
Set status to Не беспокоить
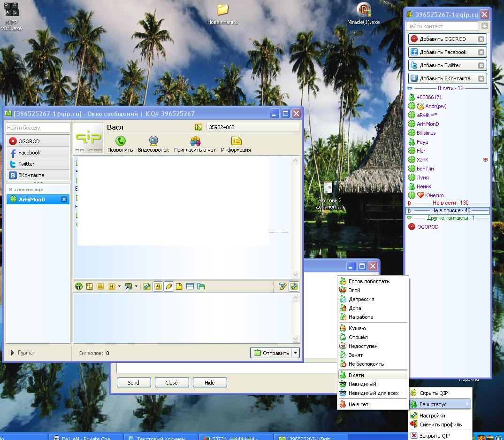click(x=373, y=364)
